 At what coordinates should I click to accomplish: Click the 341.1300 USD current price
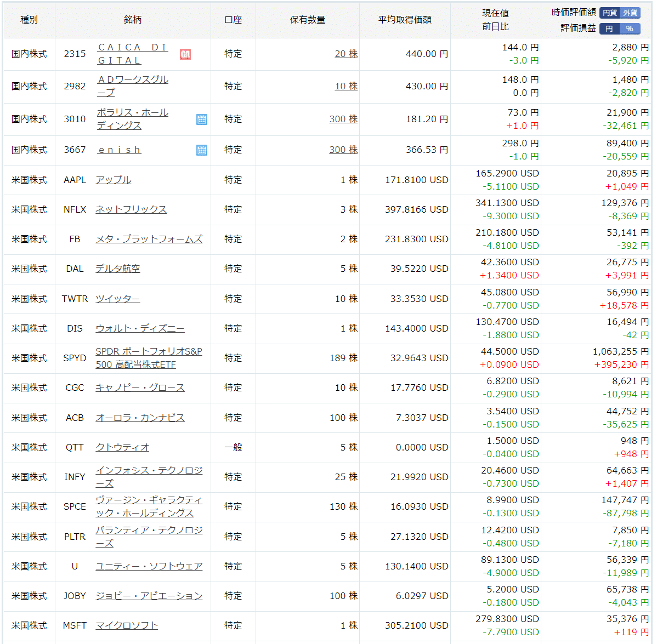click(x=507, y=203)
